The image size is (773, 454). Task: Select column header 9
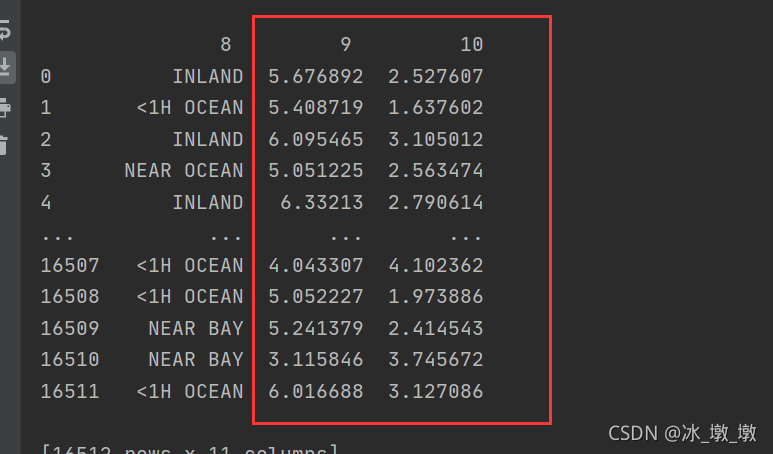(346, 44)
